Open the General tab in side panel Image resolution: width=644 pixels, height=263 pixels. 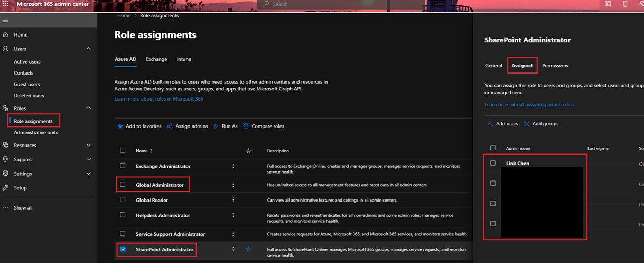click(493, 66)
